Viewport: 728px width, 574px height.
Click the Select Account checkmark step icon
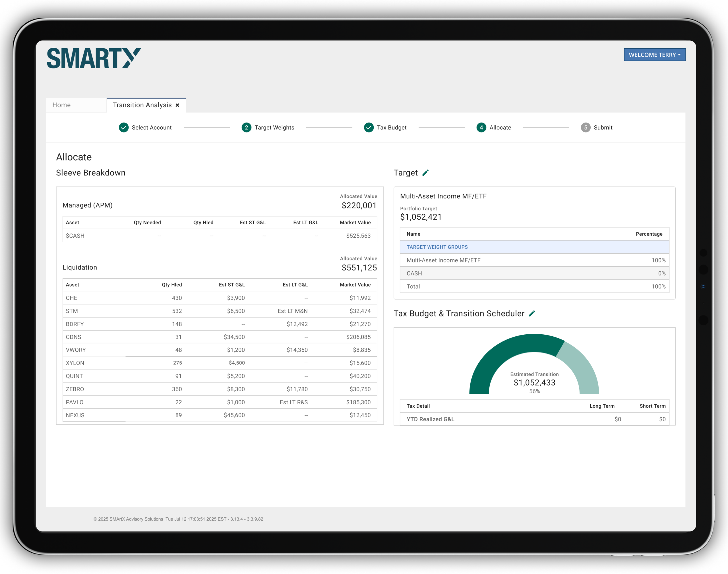[124, 128]
